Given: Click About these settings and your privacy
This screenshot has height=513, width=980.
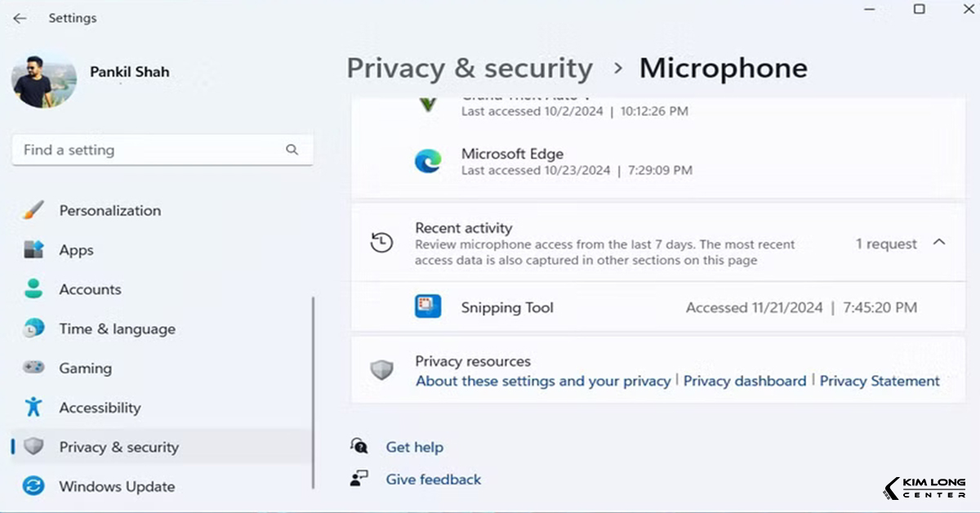Looking at the screenshot, I should coord(542,381).
